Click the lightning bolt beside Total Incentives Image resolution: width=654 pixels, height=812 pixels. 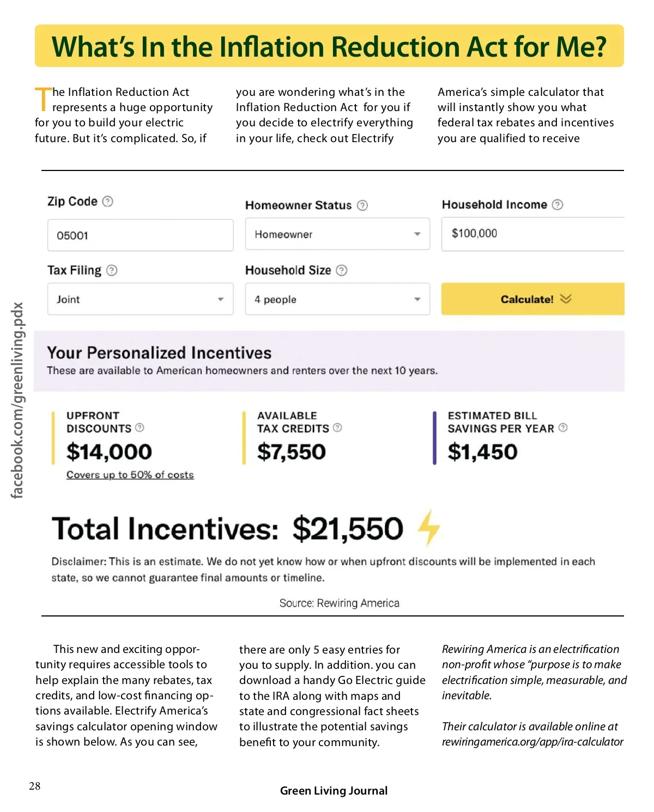[x=429, y=527]
